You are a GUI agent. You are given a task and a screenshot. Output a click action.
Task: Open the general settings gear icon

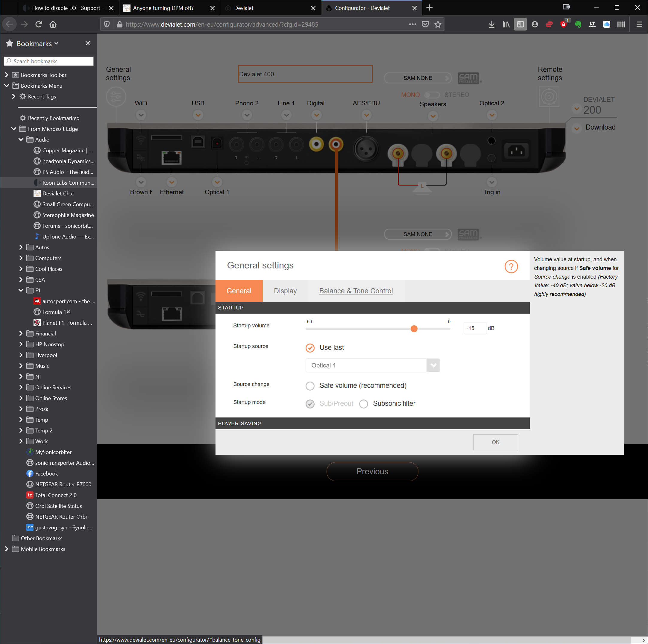(x=116, y=97)
